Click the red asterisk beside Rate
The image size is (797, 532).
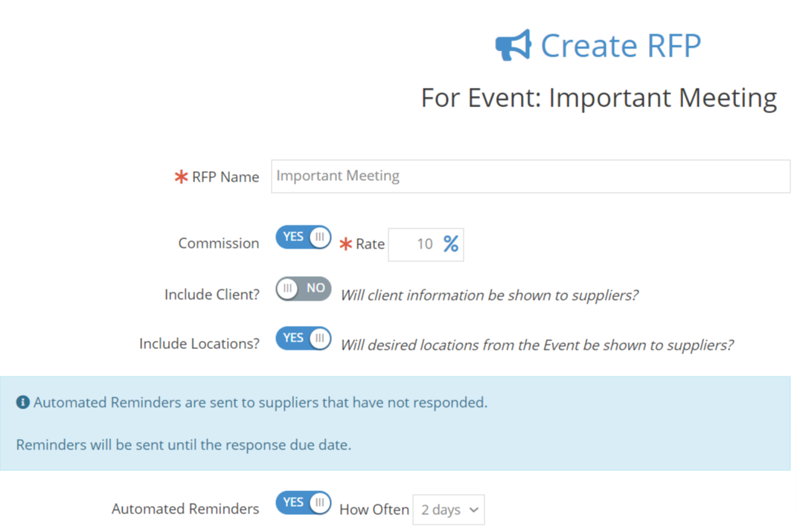pos(347,243)
